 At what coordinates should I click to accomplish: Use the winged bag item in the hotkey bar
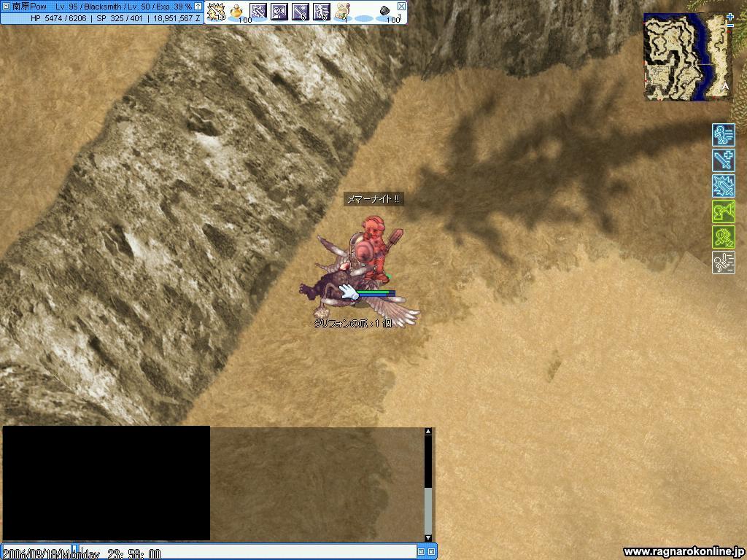[x=343, y=12]
